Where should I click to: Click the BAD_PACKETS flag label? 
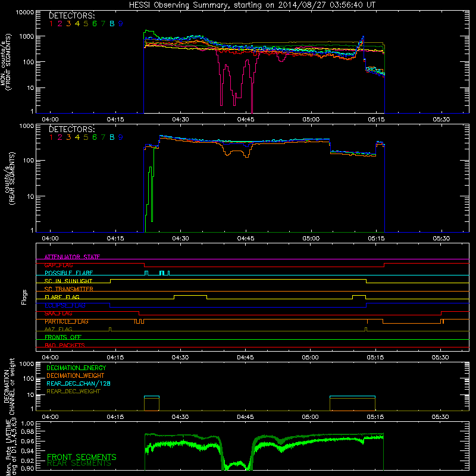click(x=65, y=345)
